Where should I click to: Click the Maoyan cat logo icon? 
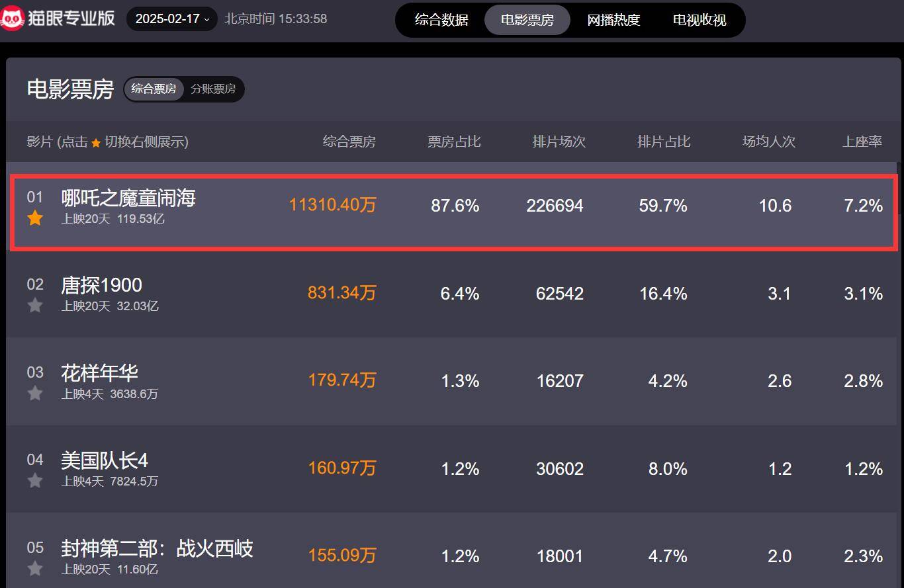pos(12,19)
